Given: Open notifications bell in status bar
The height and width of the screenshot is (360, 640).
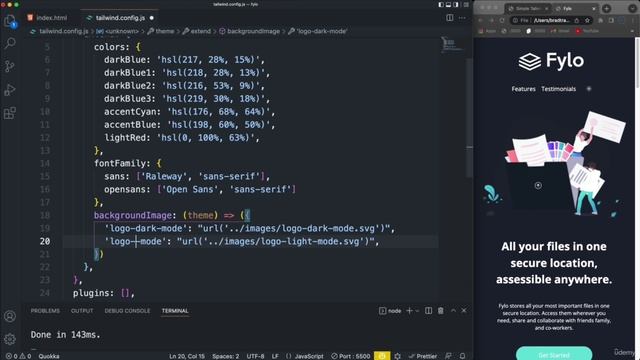Looking at the screenshot, I should (462, 356).
